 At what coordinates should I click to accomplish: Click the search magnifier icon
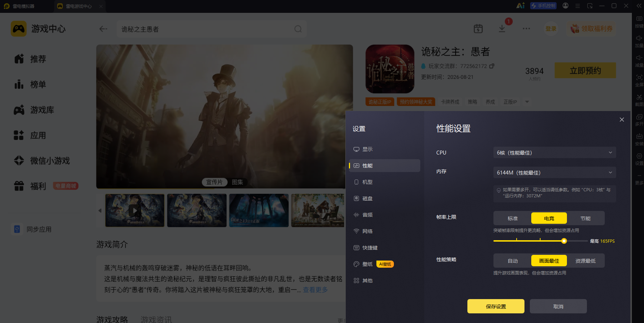[298, 29]
